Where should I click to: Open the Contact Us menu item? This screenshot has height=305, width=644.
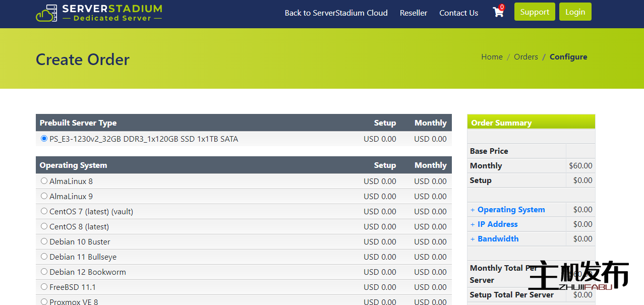458,13
